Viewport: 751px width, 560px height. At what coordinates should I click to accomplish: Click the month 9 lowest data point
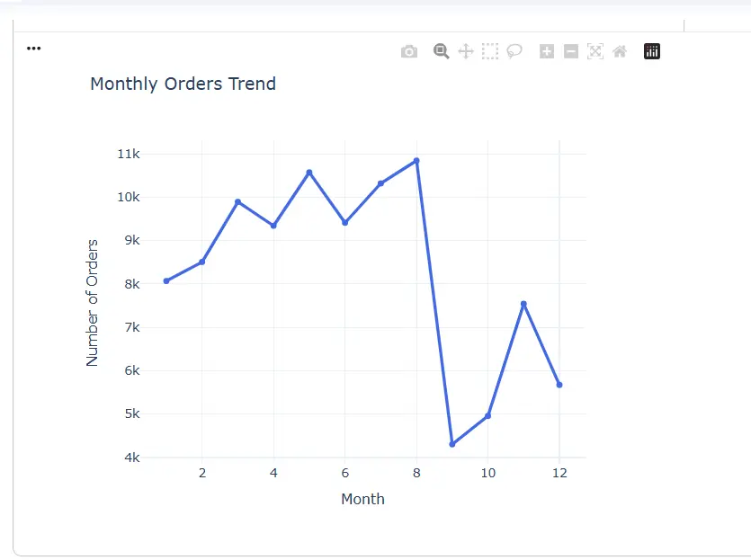pyautogui.click(x=452, y=444)
